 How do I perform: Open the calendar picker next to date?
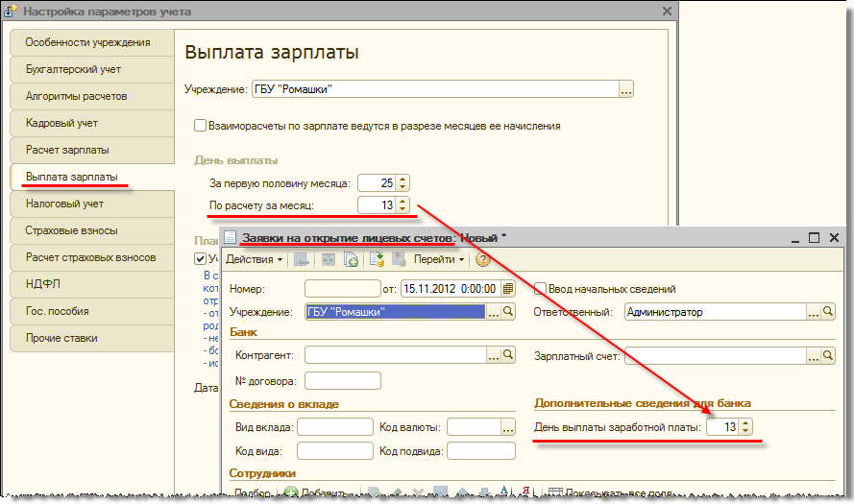(x=507, y=288)
